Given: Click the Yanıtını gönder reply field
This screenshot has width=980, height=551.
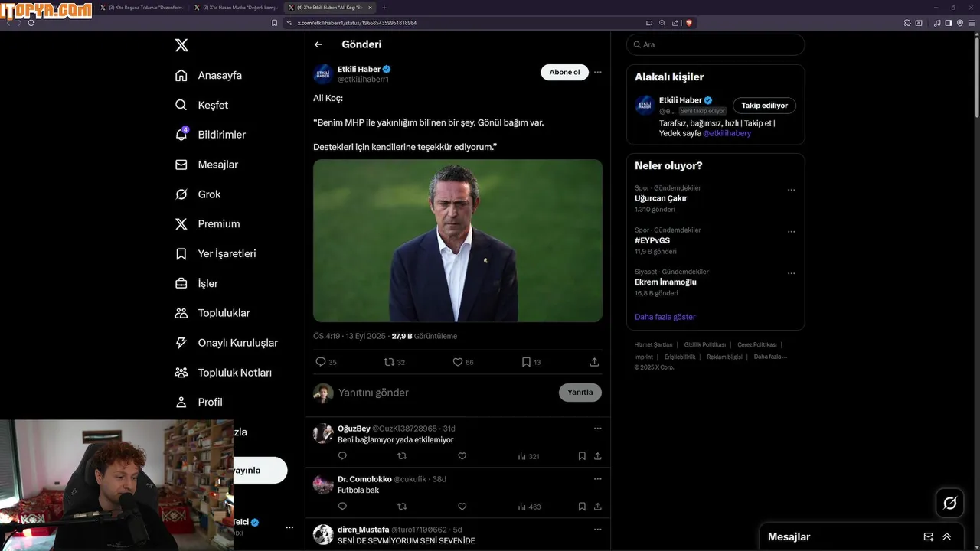Looking at the screenshot, I should (444, 393).
